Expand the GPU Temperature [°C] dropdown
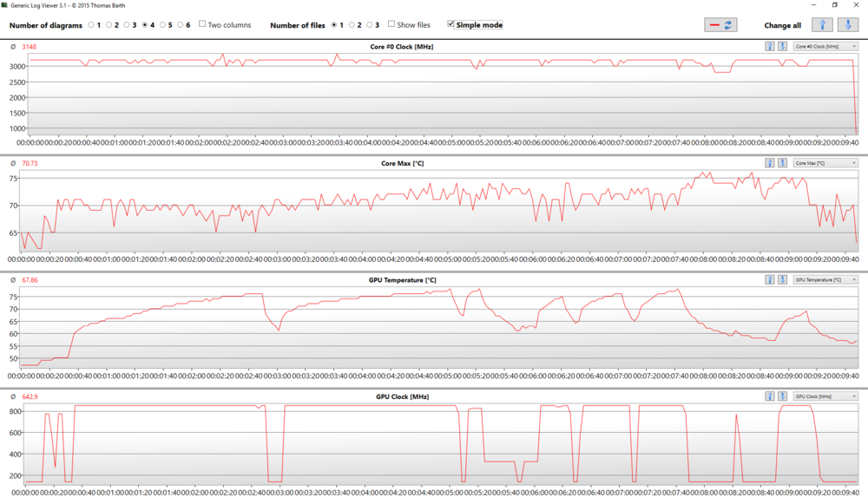The image size is (868, 504). (x=825, y=279)
